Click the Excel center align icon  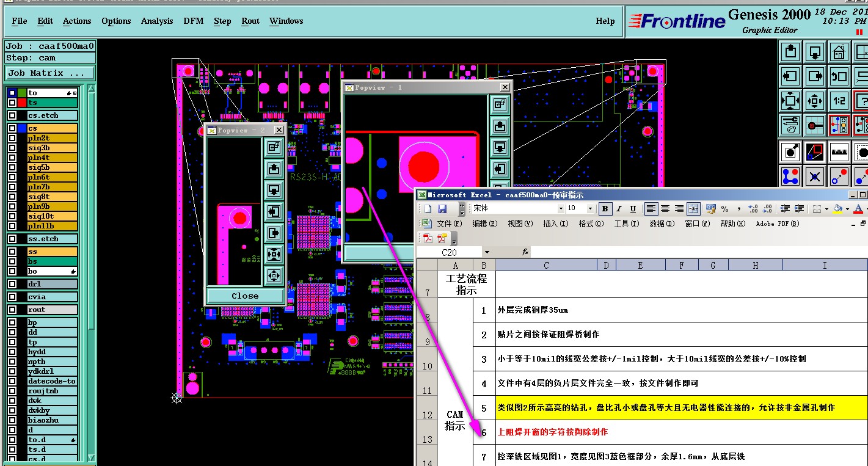665,209
